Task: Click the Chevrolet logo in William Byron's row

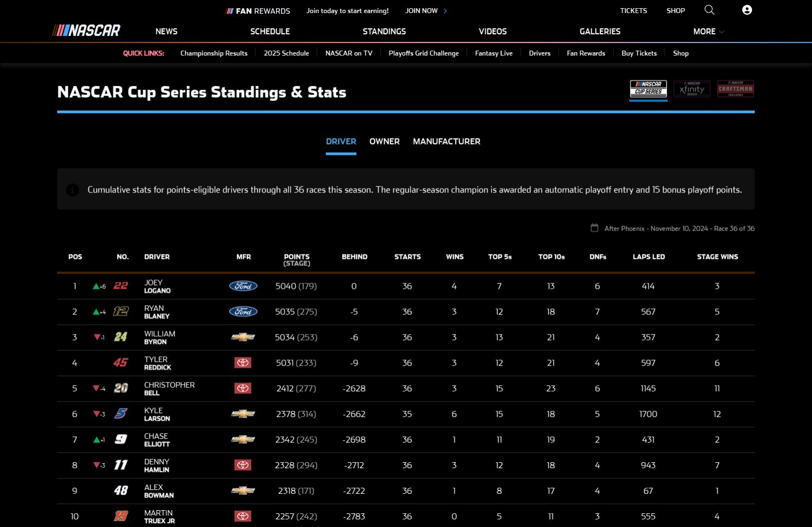Action: tap(243, 337)
